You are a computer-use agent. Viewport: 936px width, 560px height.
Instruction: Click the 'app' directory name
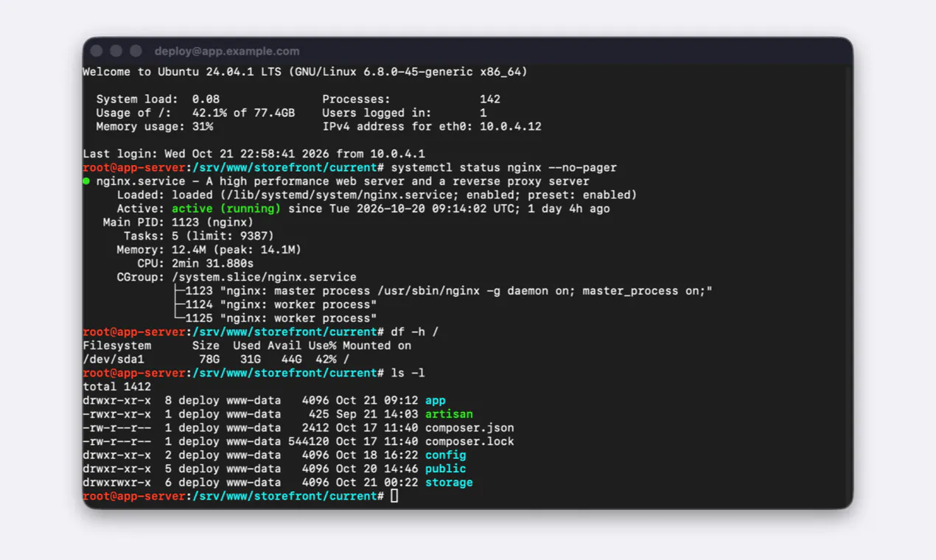tap(436, 401)
